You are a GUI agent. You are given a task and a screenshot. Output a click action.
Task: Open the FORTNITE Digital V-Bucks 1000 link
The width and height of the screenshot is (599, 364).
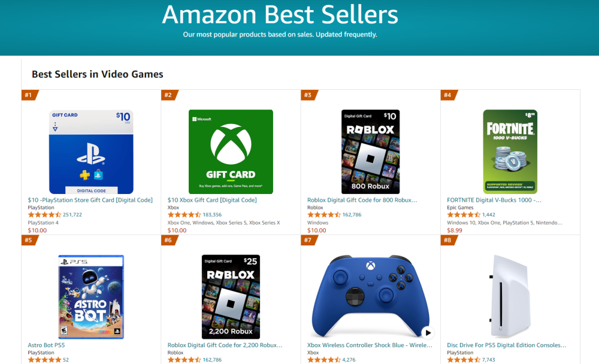(x=494, y=200)
